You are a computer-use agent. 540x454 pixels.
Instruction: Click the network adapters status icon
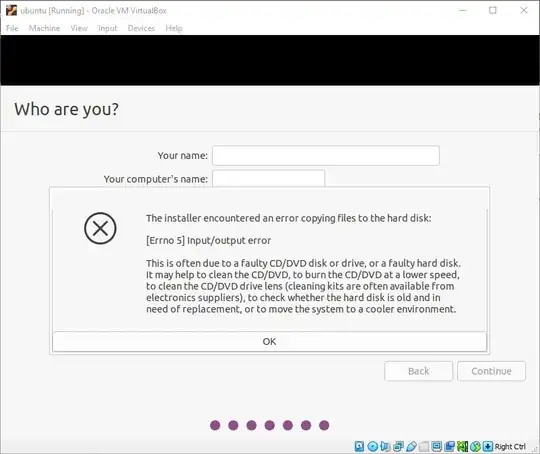(398, 446)
